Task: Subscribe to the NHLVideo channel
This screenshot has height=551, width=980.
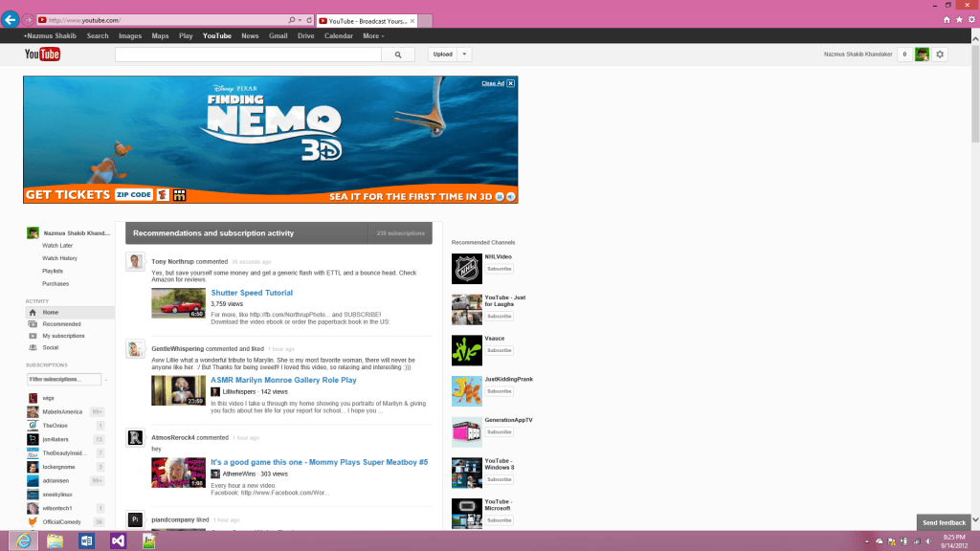Action: (500, 269)
